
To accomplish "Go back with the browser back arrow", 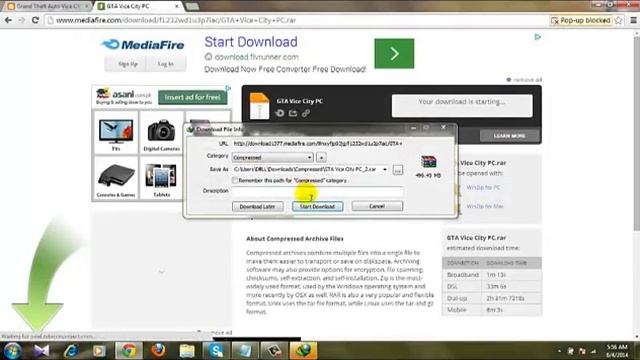I will [x=8, y=20].
